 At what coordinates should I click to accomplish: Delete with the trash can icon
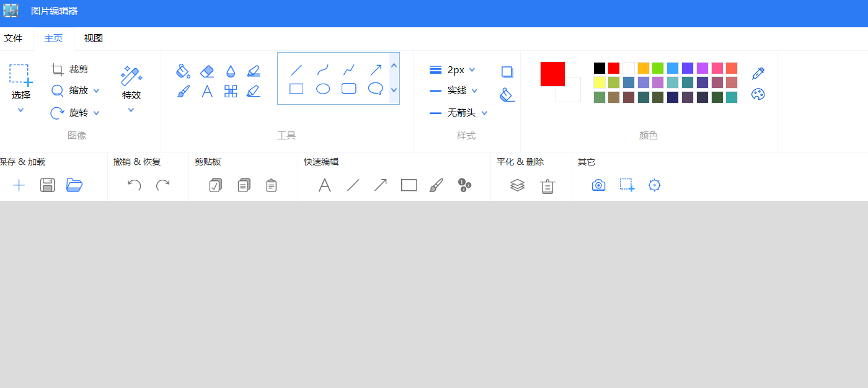pyautogui.click(x=547, y=186)
